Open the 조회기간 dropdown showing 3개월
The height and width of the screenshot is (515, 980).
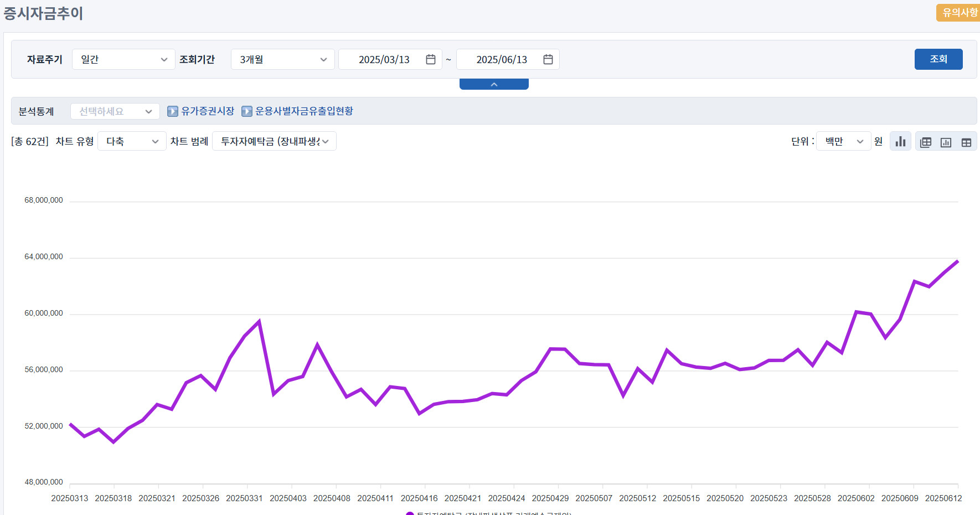pyautogui.click(x=282, y=59)
